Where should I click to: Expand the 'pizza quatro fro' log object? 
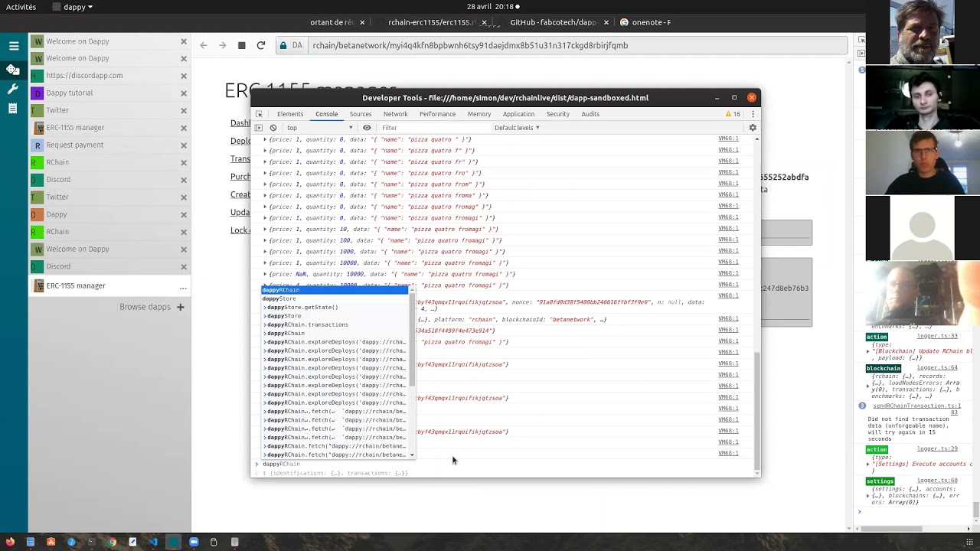click(x=265, y=173)
